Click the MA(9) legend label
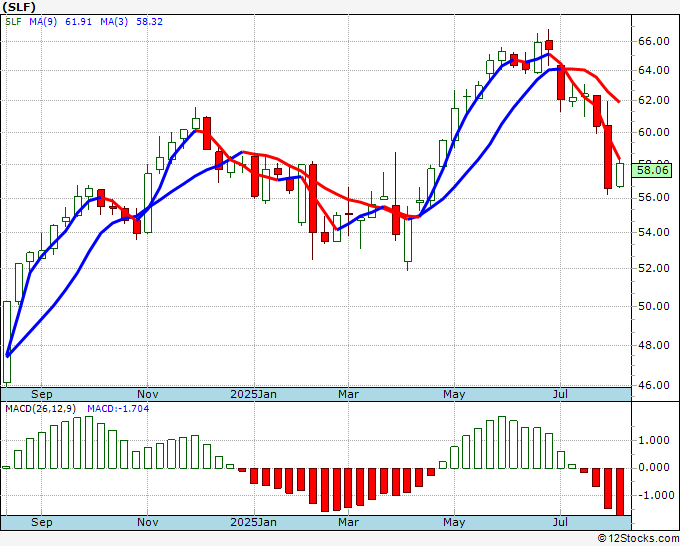Image resolution: width=680 pixels, height=546 pixels. pyautogui.click(x=43, y=22)
